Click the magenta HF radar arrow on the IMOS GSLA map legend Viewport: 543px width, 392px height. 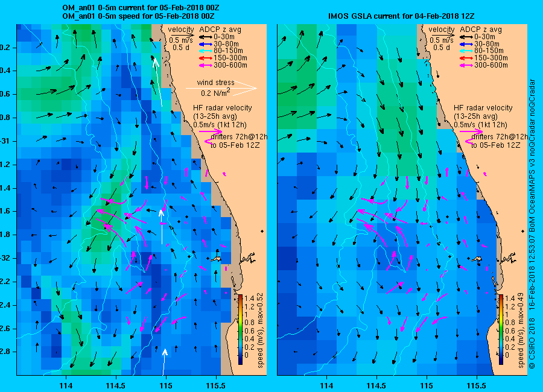click(471, 131)
